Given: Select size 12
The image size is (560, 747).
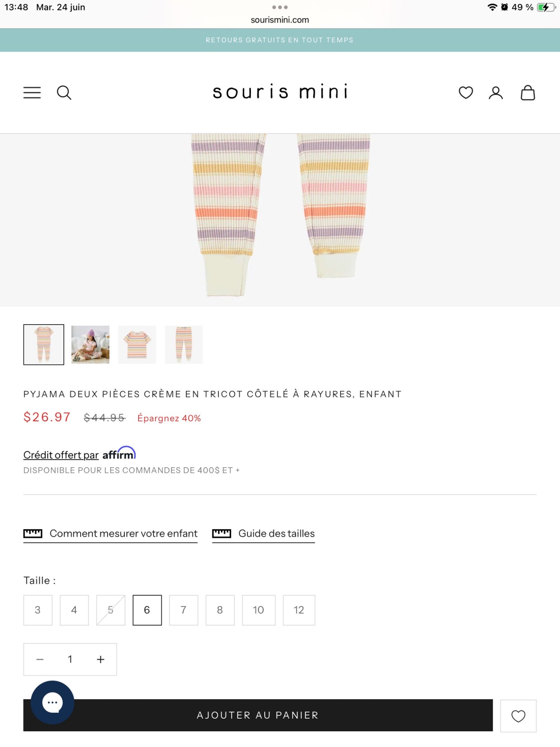Looking at the screenshot, I should point(299,610).
